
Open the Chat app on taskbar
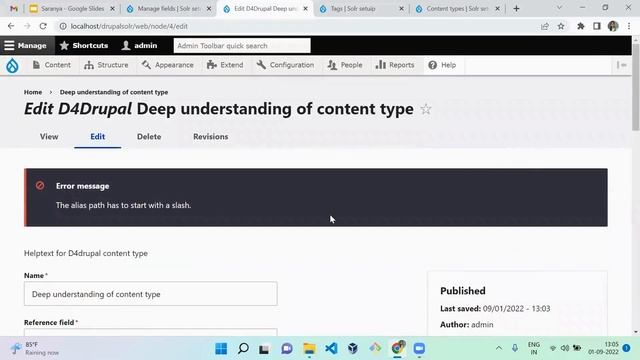[x=287, y=349]
